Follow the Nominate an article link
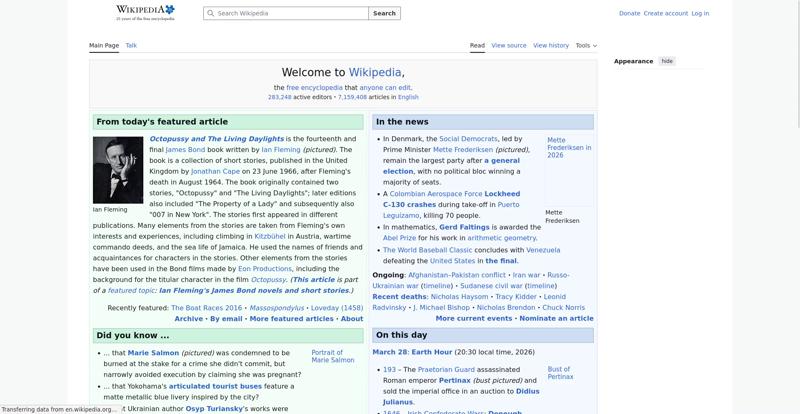Image resolution: width=800 pixels, height=414 pixels. click(556, 318)
